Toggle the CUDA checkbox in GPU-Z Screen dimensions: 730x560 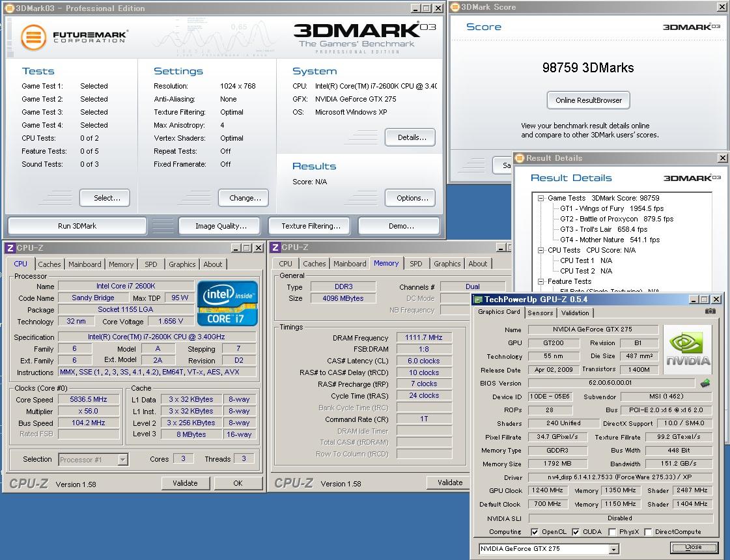click(x=576, y=531)
